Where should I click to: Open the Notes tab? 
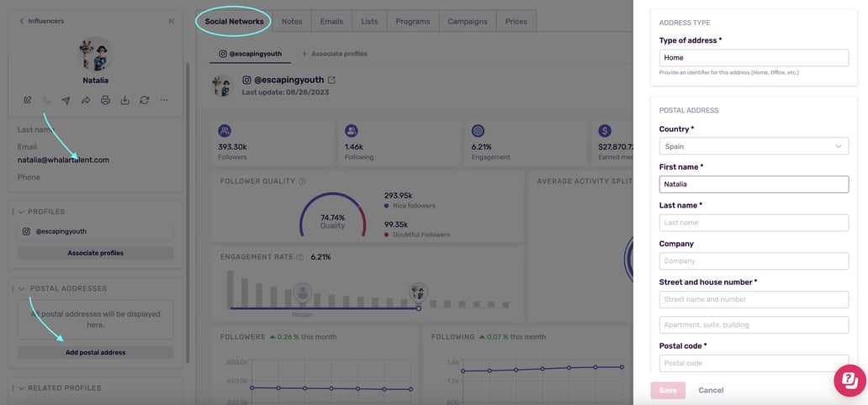[292, 21]
